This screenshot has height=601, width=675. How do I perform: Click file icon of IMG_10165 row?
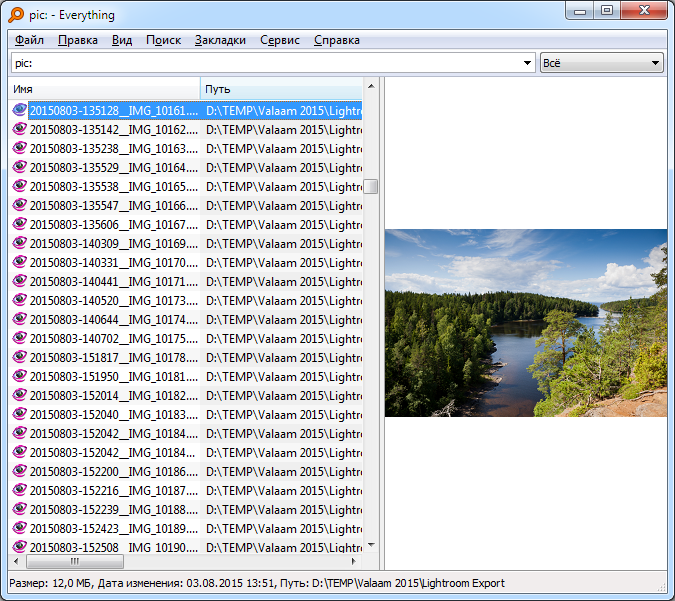(x=19, y=186)
